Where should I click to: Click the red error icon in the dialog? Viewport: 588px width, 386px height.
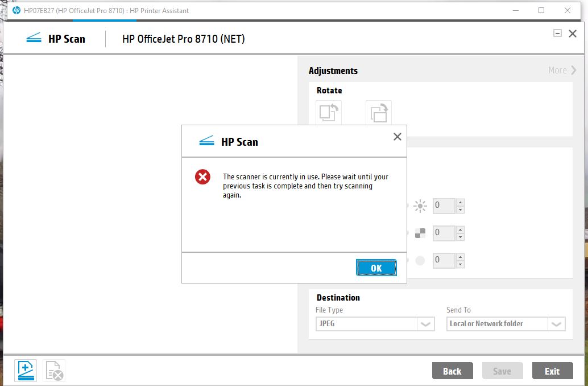[202, 177]
